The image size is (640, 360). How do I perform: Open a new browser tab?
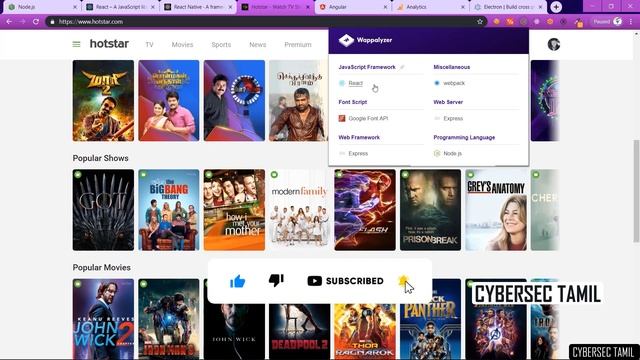(x=556, y=7)
